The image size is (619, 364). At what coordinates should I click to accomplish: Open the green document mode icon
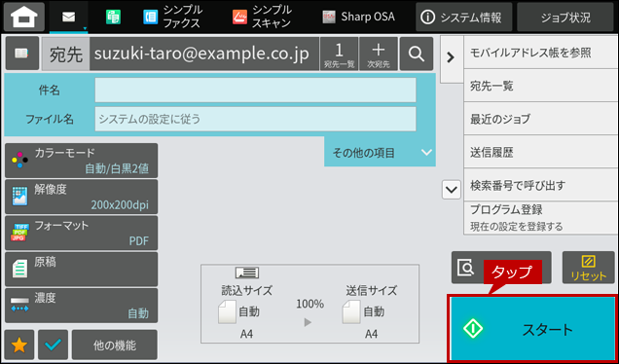click(113, 17)
